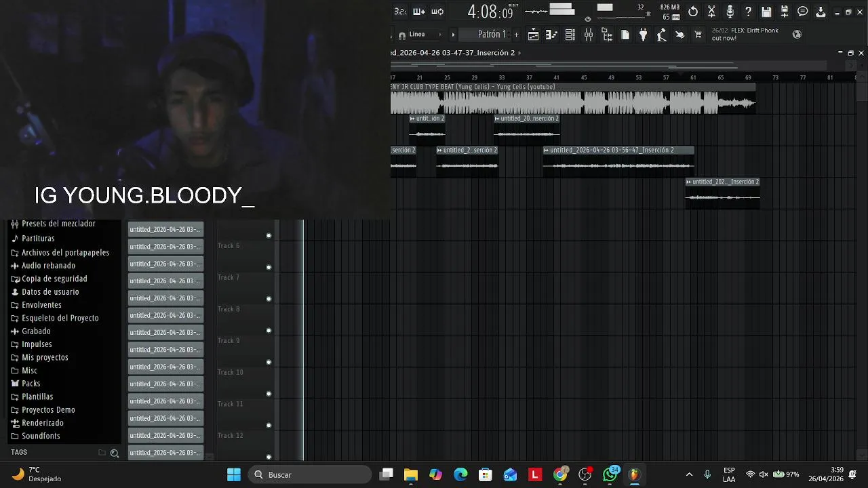This screenshot has height=488, width=868.
Task: Click the Buscar taskbar search box
Action: [x=310, y=474]
